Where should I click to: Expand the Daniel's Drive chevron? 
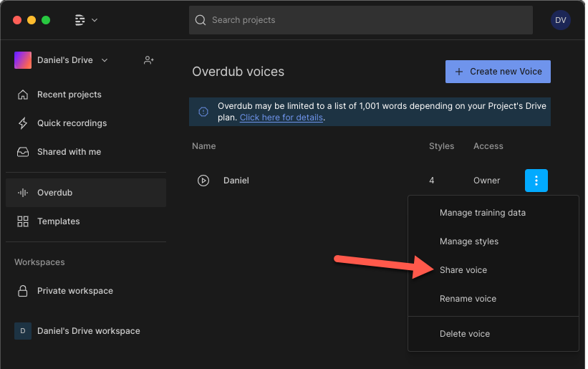click(105, 60)
